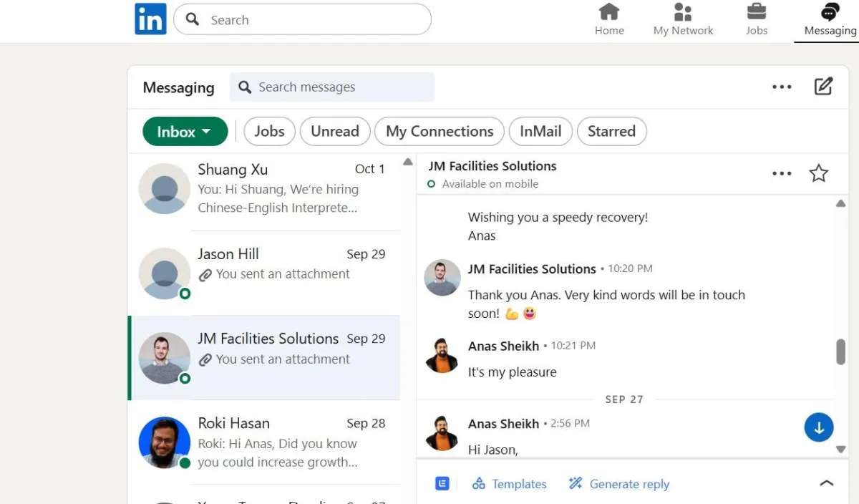Click the blue square extension icon near Templates

pyautogui.click(x=442, y=483)
